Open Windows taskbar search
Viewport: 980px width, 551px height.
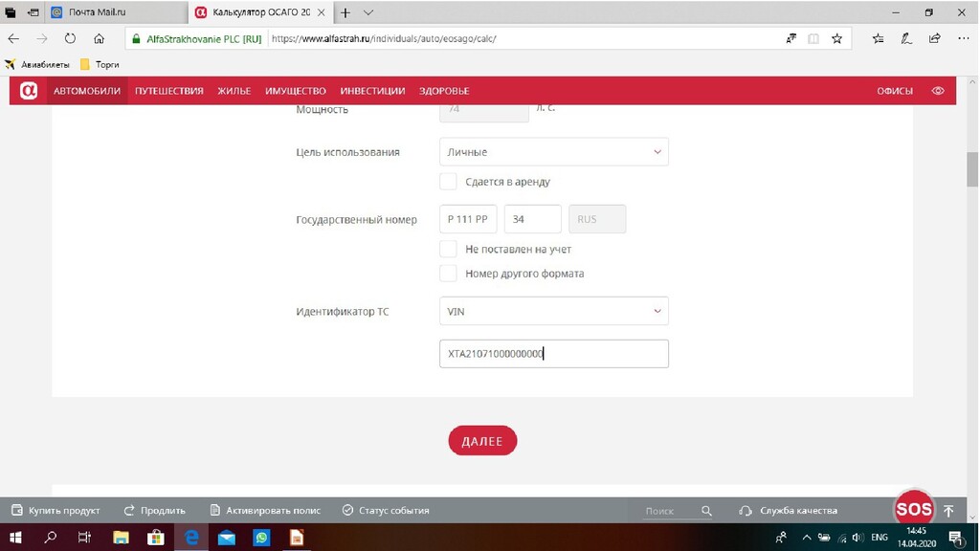tap(51, 538)
